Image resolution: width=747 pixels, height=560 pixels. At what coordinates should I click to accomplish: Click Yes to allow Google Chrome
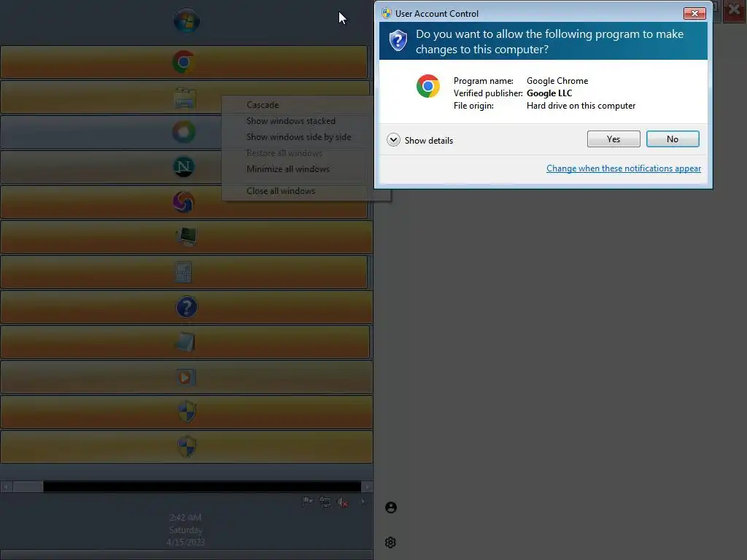pyautogui.click(x=614, y=139)
